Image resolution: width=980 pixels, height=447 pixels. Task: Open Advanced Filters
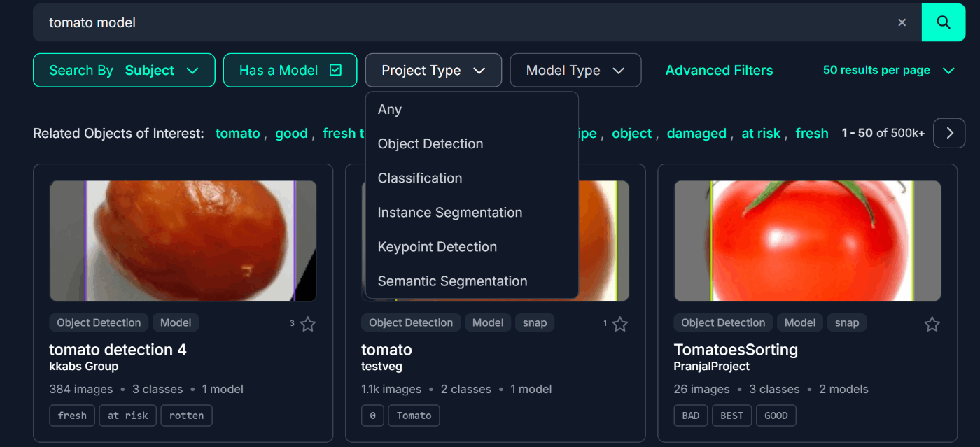click(x=719, y=70)
